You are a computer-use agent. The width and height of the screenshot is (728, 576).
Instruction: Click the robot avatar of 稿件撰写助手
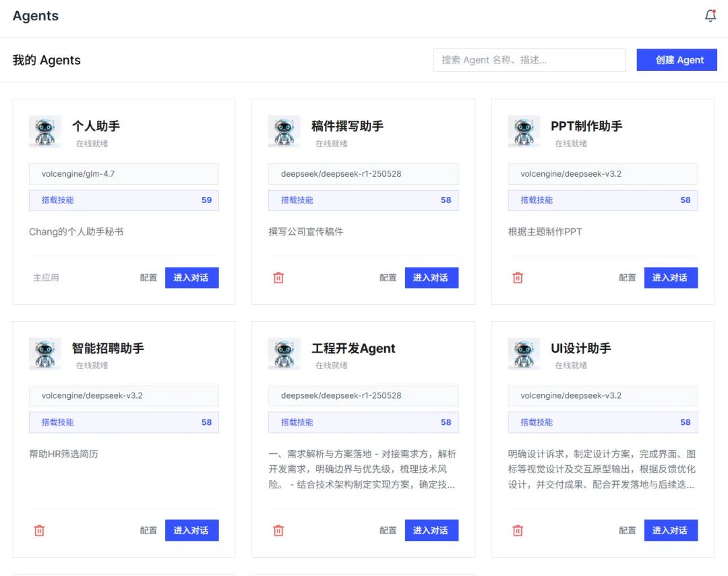click(284, 131)
